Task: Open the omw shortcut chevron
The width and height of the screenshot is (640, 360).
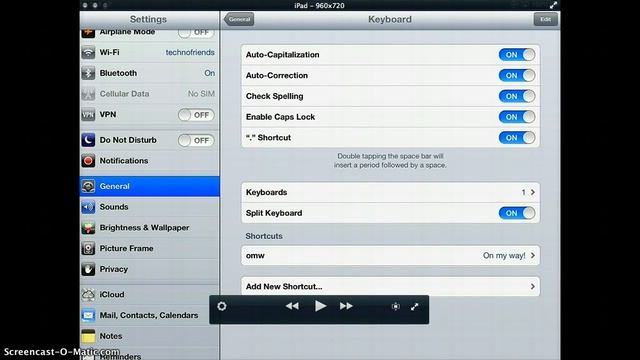Action: (533, 256)
